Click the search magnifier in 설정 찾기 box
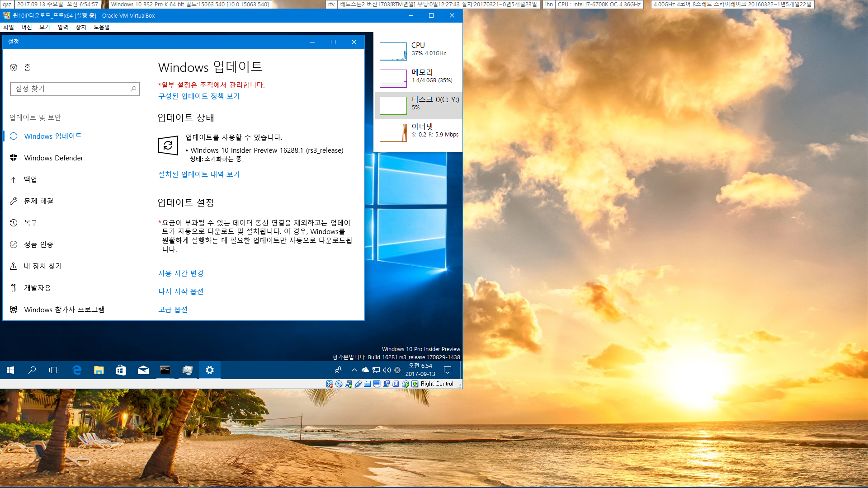Image resolution: width=868 pixels, height=488 pixels. tap(133, 89)
